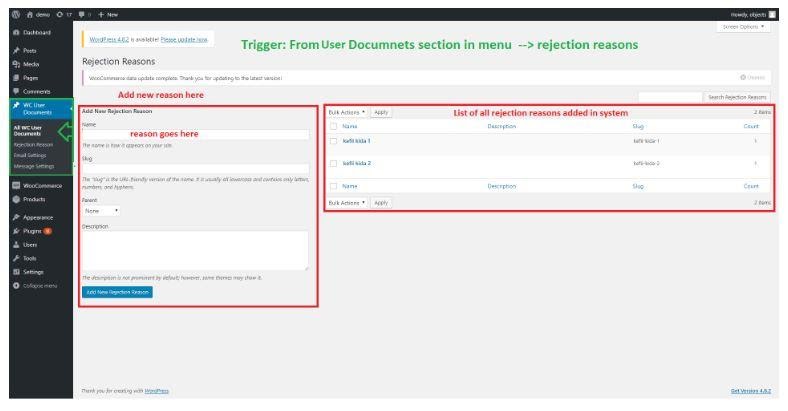
Task: Open Message Settings submenu item
Action: (x=34, y=166)
